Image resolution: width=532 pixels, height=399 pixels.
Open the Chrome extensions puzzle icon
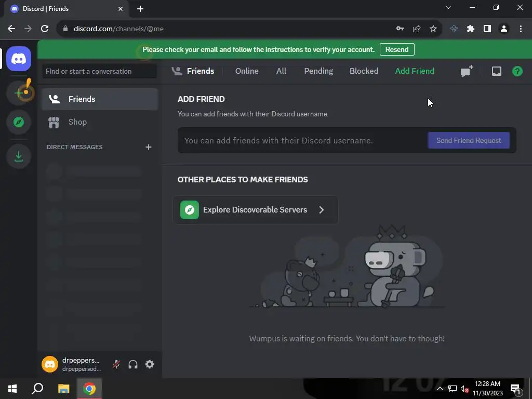tap(471, 29)
